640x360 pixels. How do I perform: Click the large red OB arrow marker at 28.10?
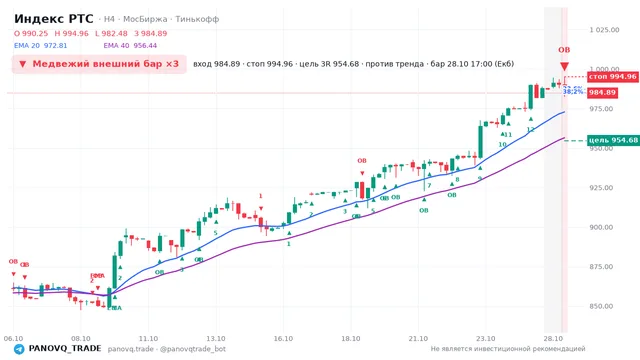pyautogui.click(x=564, y=67)
